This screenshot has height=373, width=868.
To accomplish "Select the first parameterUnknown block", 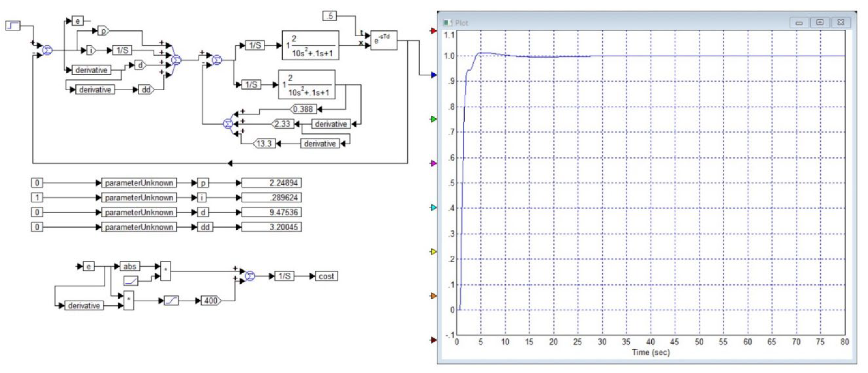I will pyautogui.click(x=139, y=183).
